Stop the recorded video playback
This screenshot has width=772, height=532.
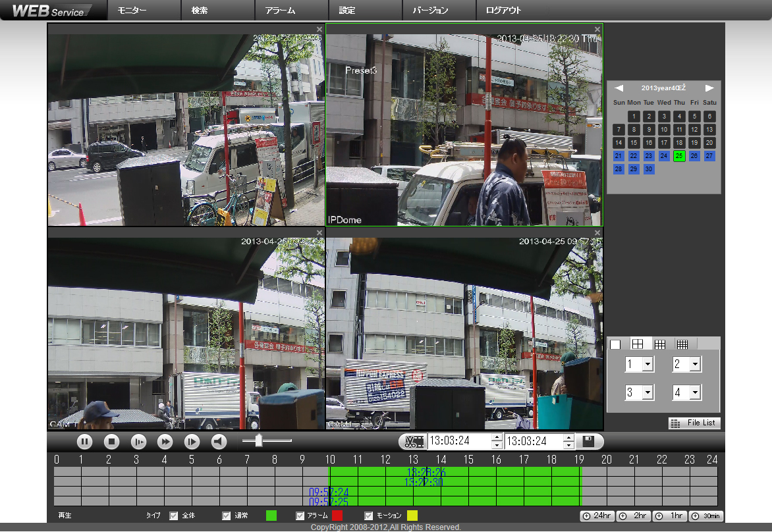(112, 442)
